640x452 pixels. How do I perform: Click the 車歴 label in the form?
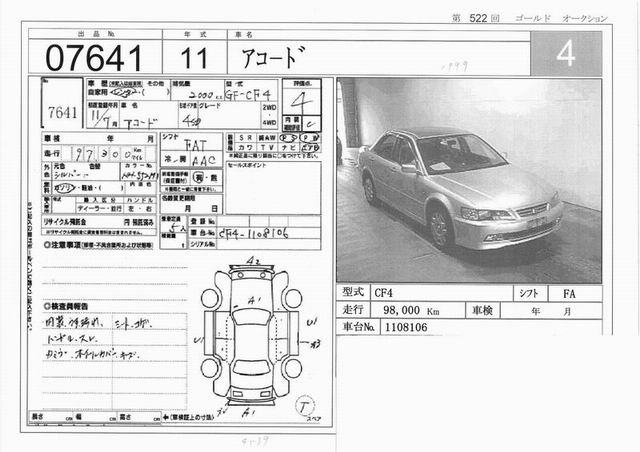(x=97, y=83)
